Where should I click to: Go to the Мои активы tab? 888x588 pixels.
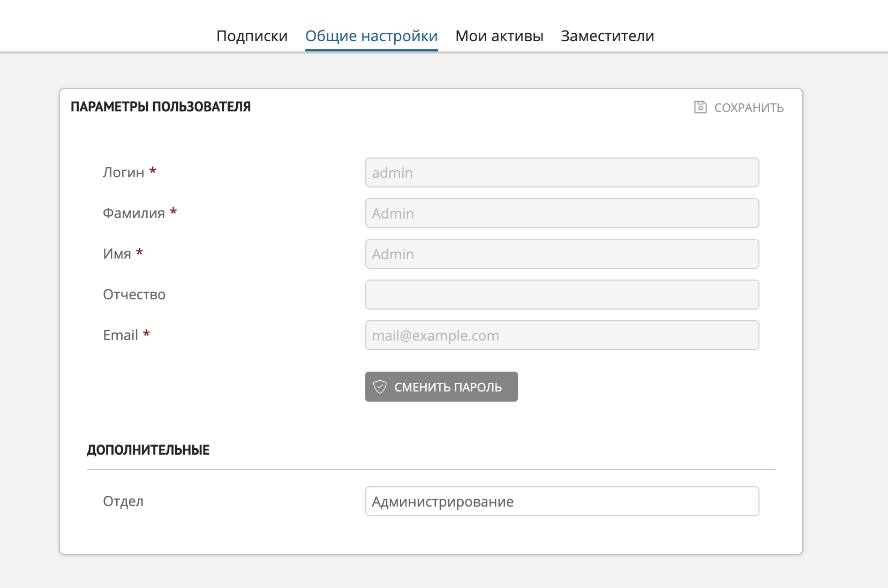pyautogui.click(x=499, y=36)
